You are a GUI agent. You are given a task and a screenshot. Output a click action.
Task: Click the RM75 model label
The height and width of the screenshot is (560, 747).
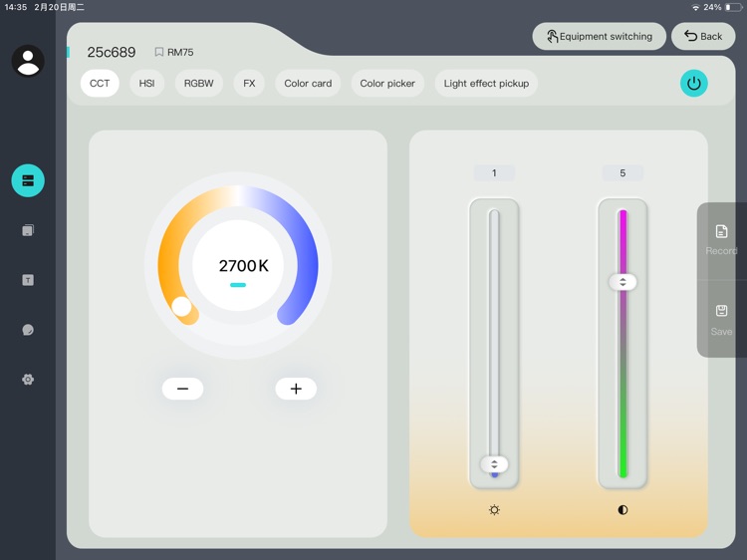point(180,52)
